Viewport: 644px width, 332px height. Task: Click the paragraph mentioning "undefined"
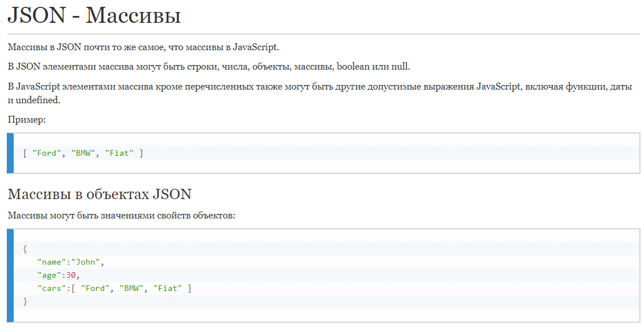[320, 93]
